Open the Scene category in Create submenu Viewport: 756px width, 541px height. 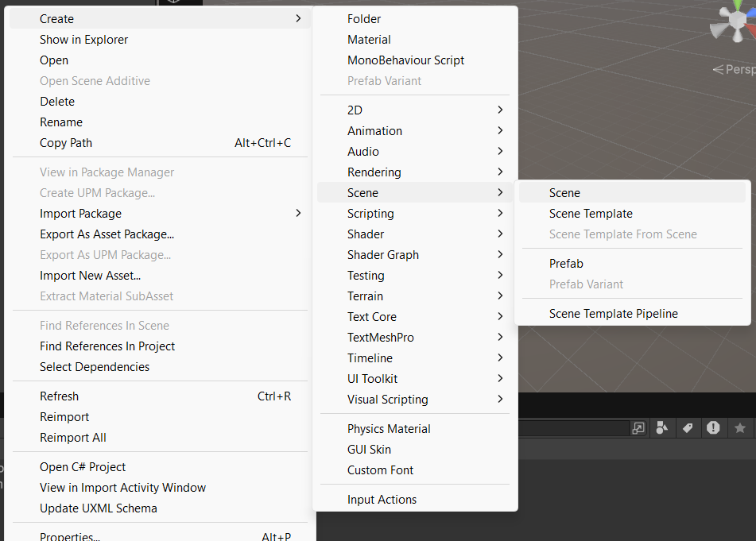tap(415, 193)
